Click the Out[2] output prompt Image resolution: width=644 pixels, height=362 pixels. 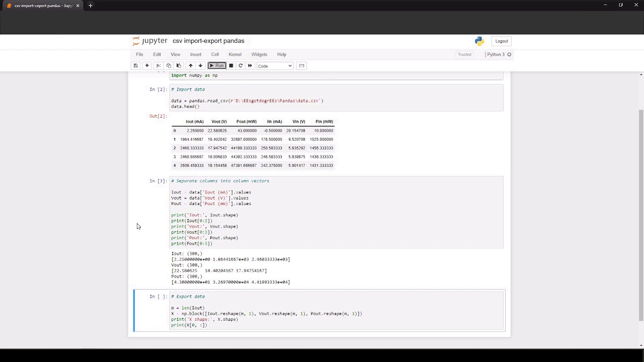coord(158,116)
